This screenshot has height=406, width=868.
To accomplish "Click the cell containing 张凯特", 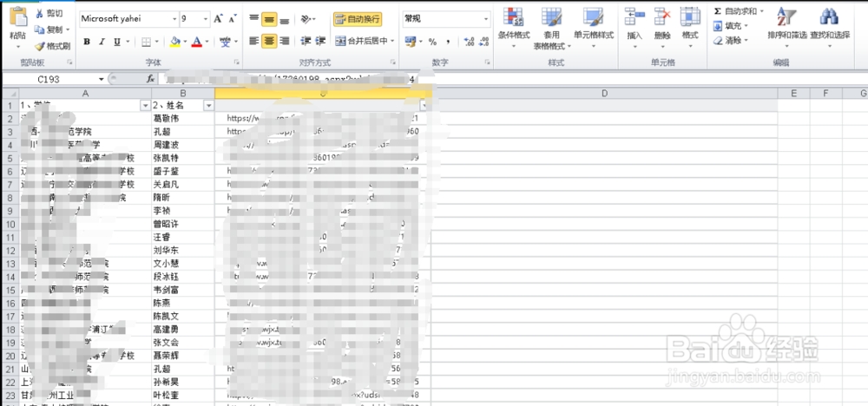I will 182,158.
